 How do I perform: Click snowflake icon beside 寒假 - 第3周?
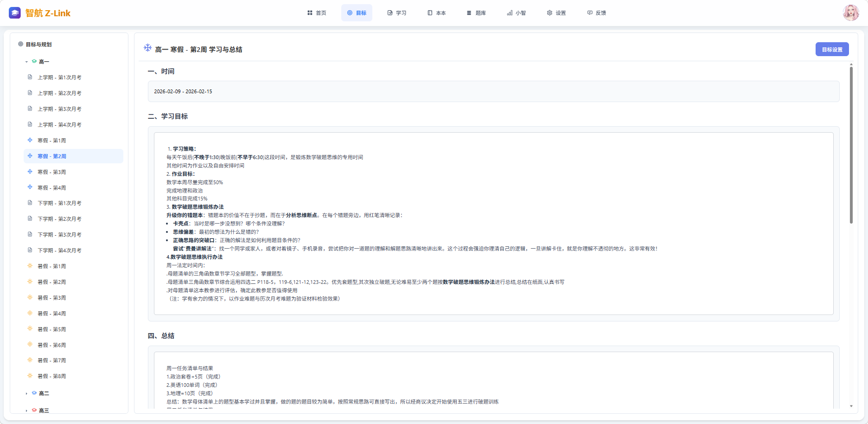click(x=30, y=172)
